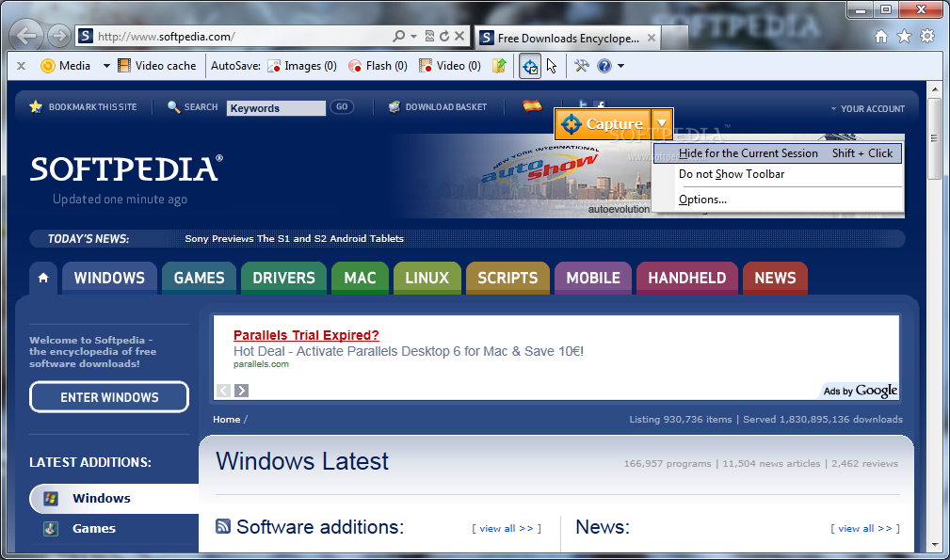This screenshot has width=950, height=560.
Task: Select Windows under Latest Additions
Action: 114,498
